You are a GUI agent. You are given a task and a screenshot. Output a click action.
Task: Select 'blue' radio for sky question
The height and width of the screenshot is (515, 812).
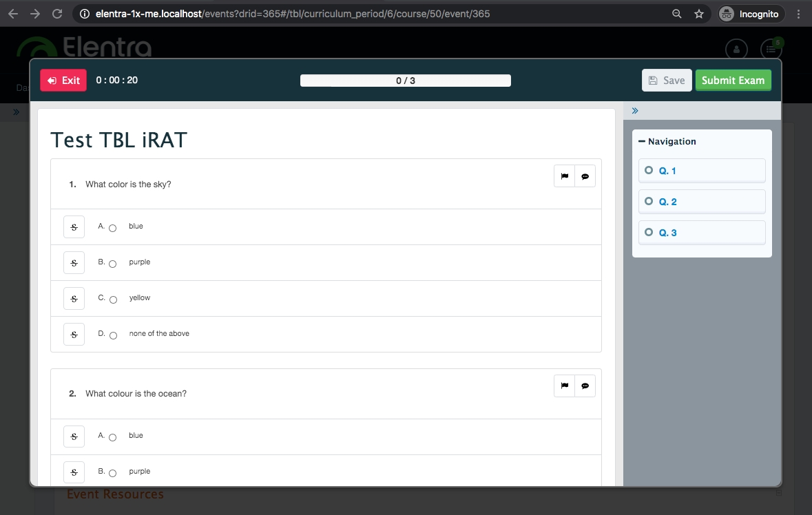point(113,228)
